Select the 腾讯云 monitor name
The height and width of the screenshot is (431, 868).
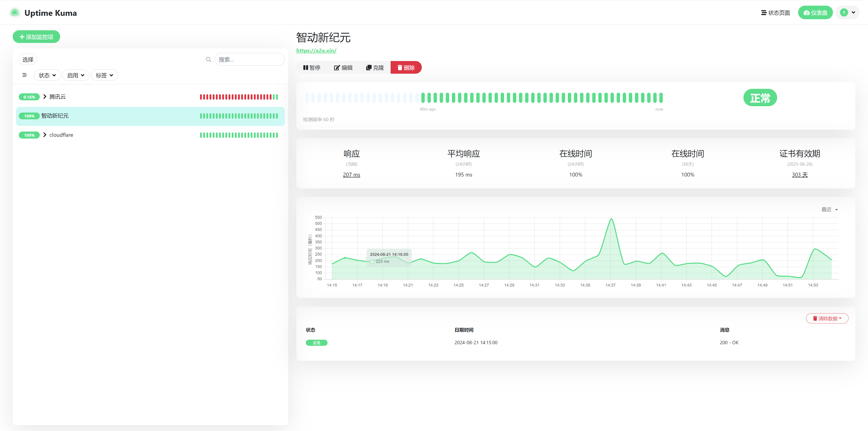click(x=58, y=97)
